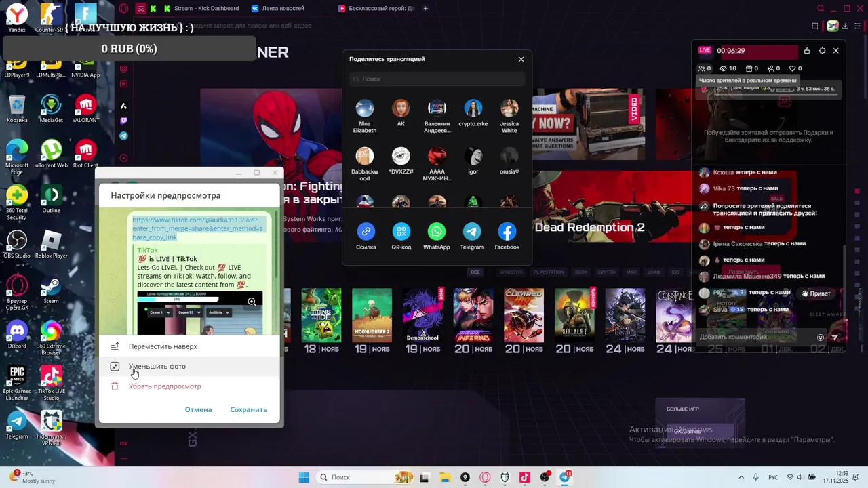Select the PLAYSTATION platform filter

pyautogui.click(x=549, y=272)
